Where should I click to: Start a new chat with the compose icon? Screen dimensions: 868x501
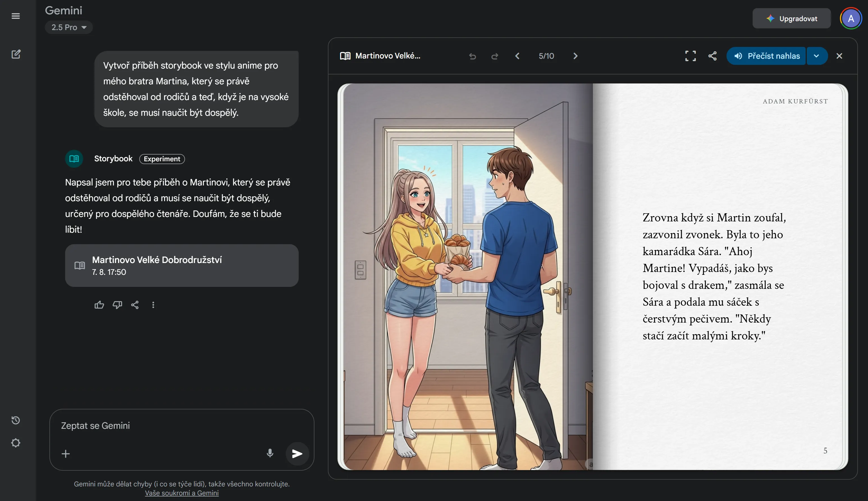[x=16, y=54]
